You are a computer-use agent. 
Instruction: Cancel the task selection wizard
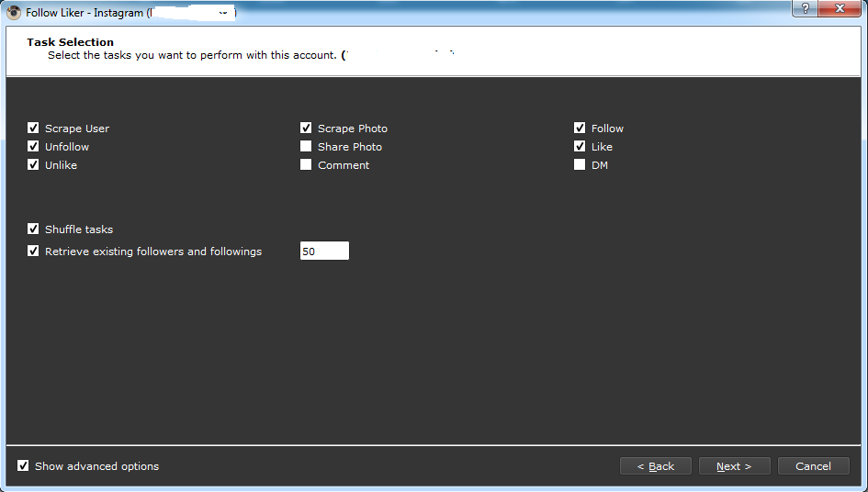click(813, 466)
